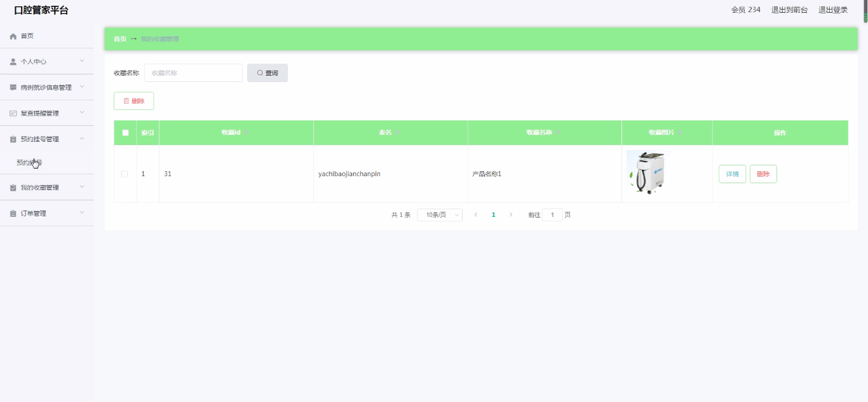This screenshot has width=868, height=402.
Task: Click the person icon for 个人中心
Action: 13,62
